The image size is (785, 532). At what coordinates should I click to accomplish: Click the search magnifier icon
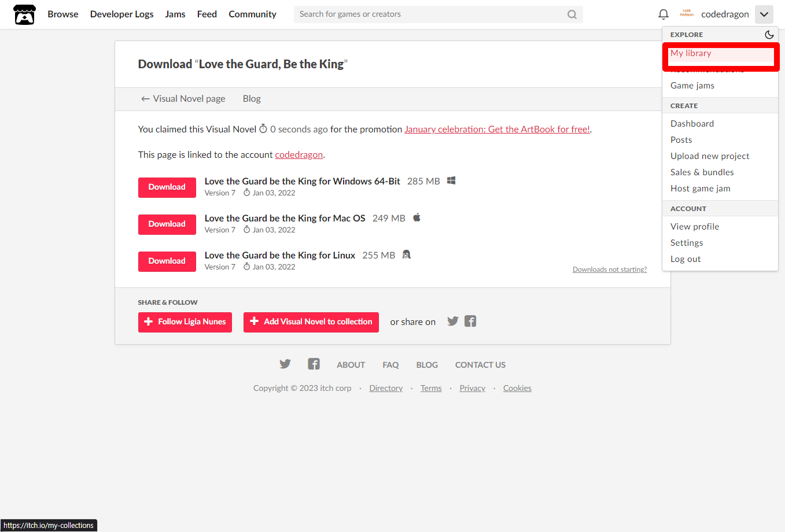point(572,14)
